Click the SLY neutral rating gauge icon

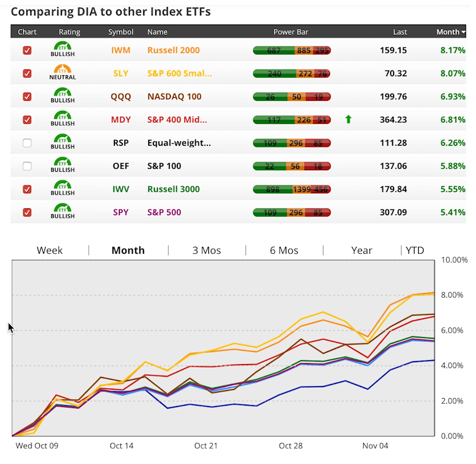click(62, 72)
